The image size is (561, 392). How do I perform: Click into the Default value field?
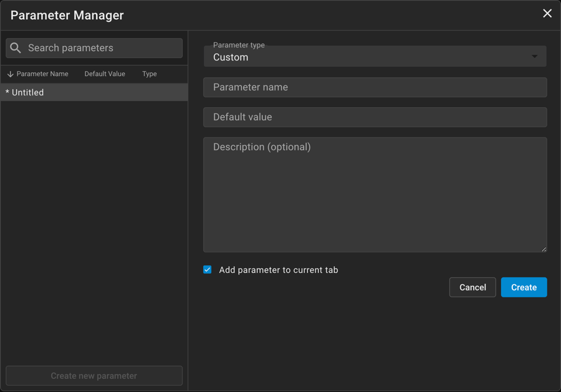[375, 117]
